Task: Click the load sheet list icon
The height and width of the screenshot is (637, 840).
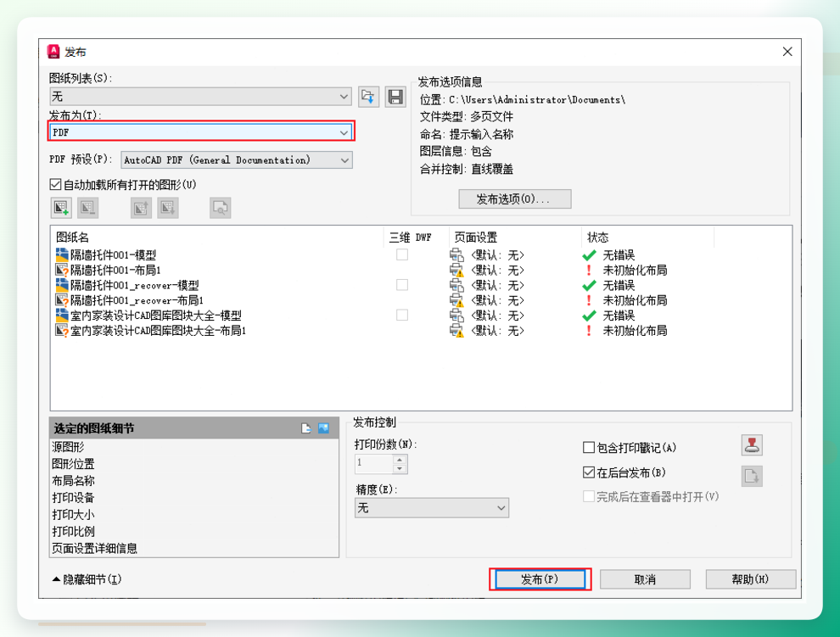Action: 368,97
